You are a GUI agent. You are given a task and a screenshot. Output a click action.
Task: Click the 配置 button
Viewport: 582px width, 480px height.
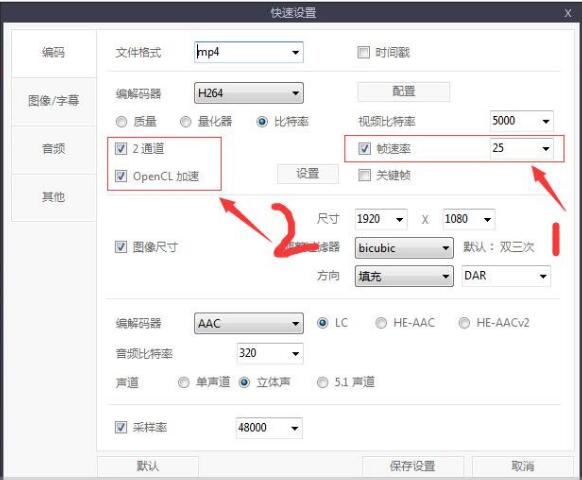click(x=403, y=91)
